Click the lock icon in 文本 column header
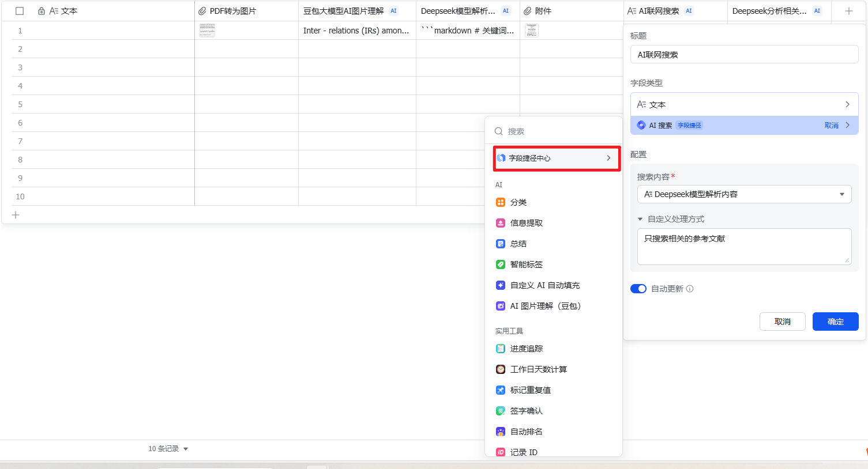This screenshot has width=868, height=469. pos(42,11)
